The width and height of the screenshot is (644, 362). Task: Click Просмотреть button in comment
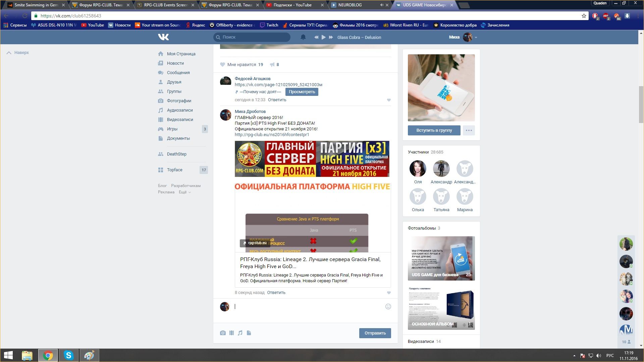[302, 92]
